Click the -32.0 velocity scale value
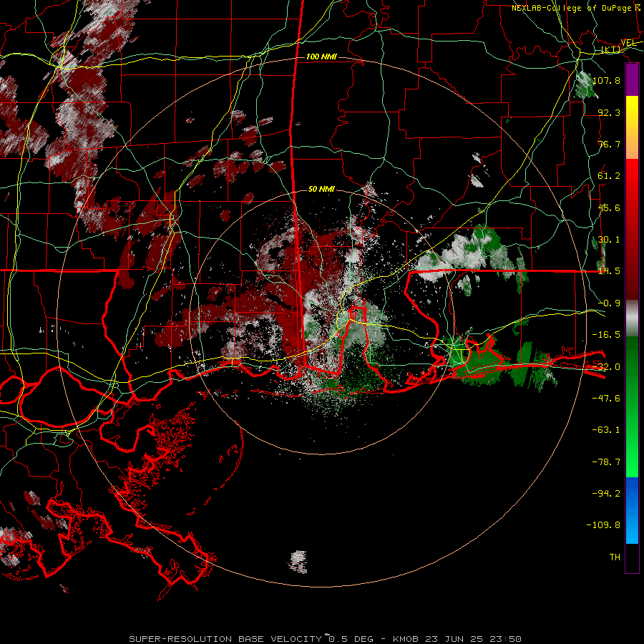The height and width of the screenshot is (644, 644). 606,367
